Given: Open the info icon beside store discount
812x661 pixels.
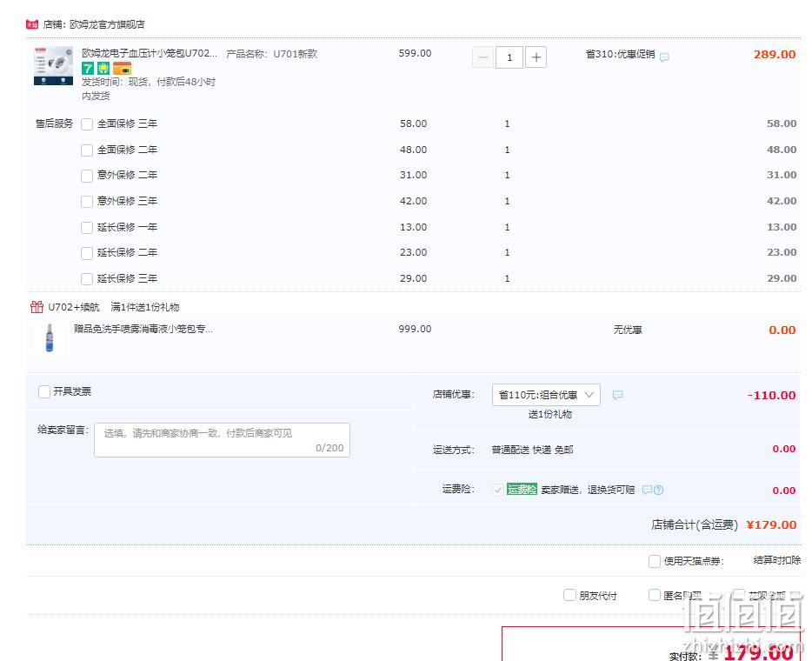Looking at the screenshot, I should tap(617, 395).
